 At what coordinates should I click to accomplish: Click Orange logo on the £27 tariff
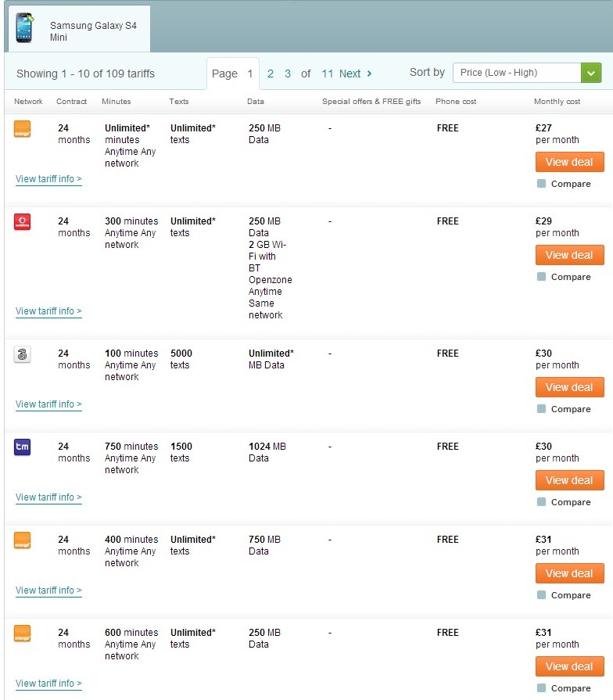click(23, 129)
